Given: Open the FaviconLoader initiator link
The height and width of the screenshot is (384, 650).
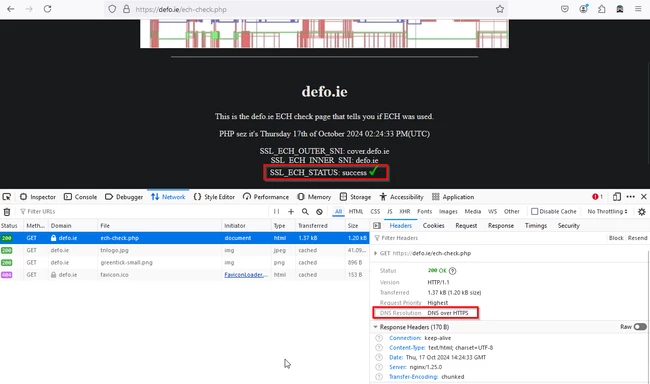Looking at the screenshot, I should tap(246, 275).
